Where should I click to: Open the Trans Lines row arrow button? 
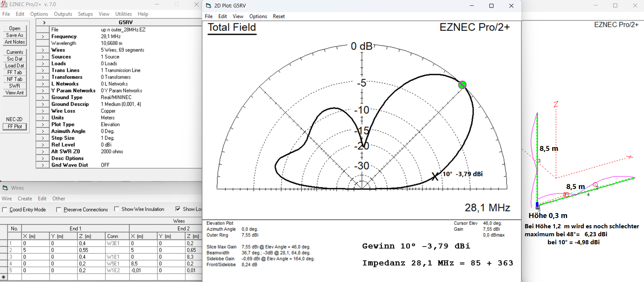coord(43,70)
